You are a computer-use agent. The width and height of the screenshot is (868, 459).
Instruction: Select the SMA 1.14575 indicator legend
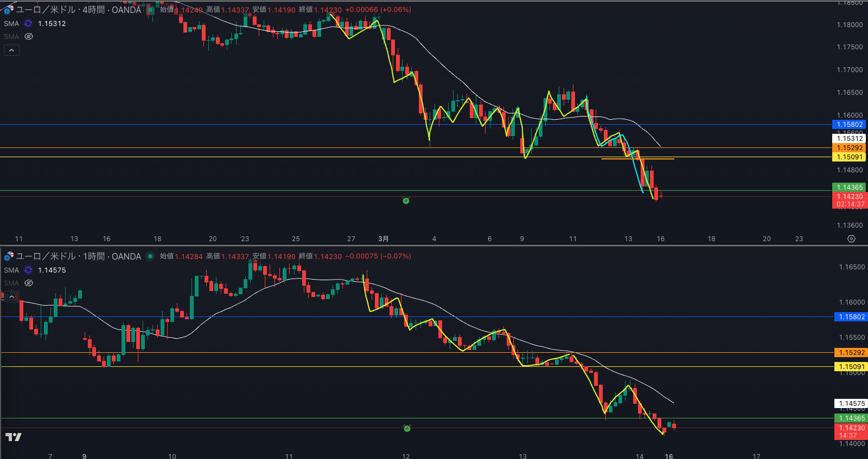click(52, 270)
